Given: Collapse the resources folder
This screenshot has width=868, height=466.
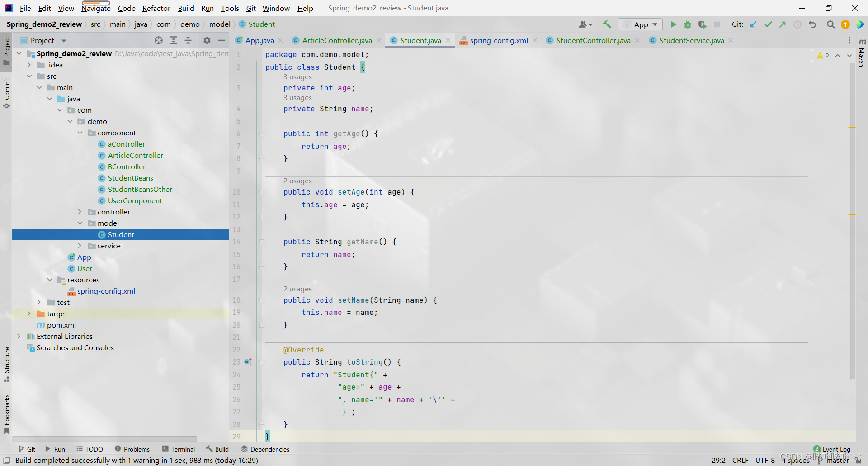Looking at the screenshot, I should [x=50, y=280].
